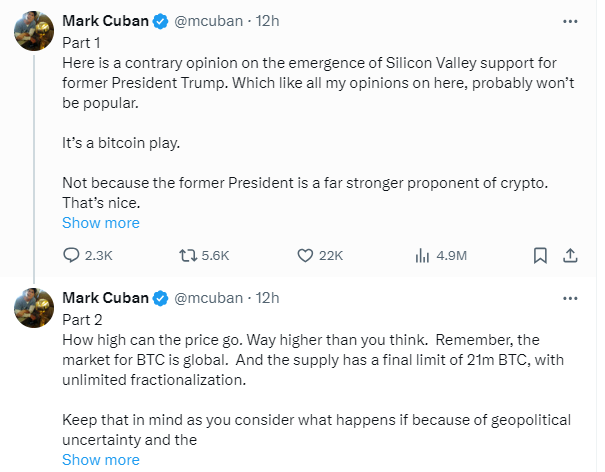Screen dimensions: 605x472
Task: Open Mark Cuban profile name on Part 2
Action: coord(105,298)
